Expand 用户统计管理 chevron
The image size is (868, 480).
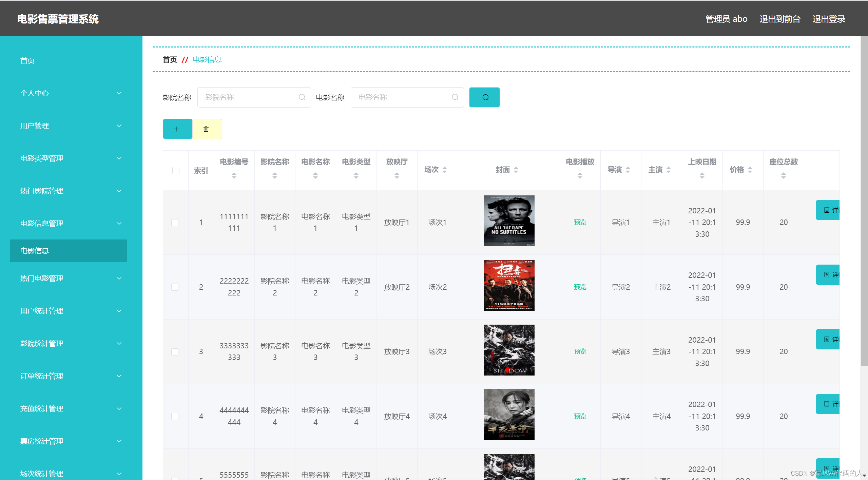coord(119,311)
